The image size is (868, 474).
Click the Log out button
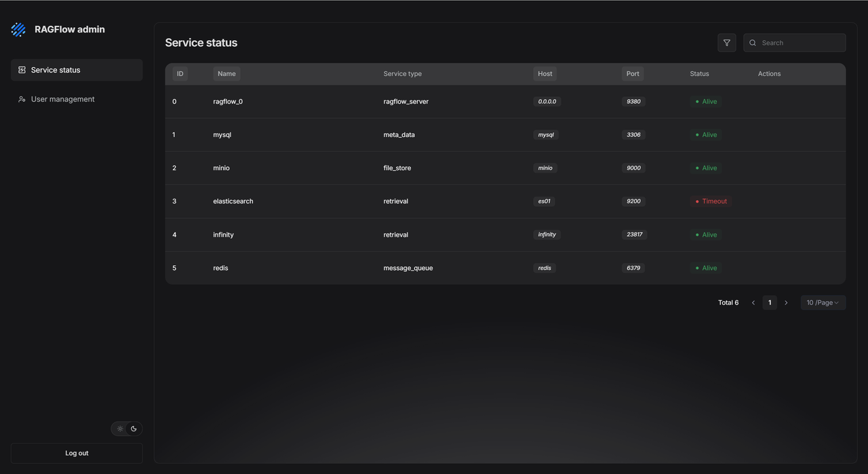point(77,453)
